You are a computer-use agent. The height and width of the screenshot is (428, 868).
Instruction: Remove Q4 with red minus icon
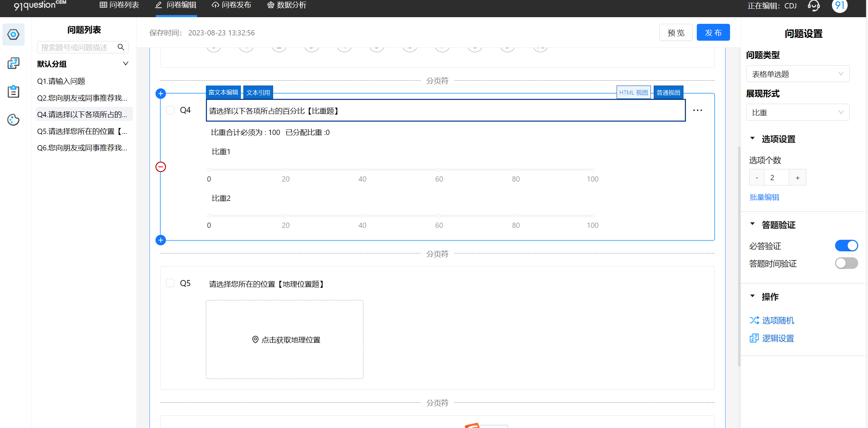[161, 167]
